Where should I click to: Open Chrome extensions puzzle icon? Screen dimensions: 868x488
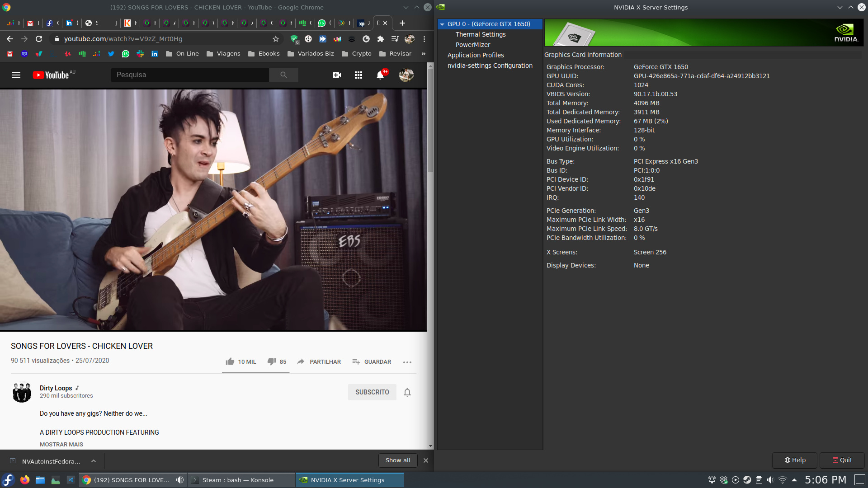(x=381, y=39)
